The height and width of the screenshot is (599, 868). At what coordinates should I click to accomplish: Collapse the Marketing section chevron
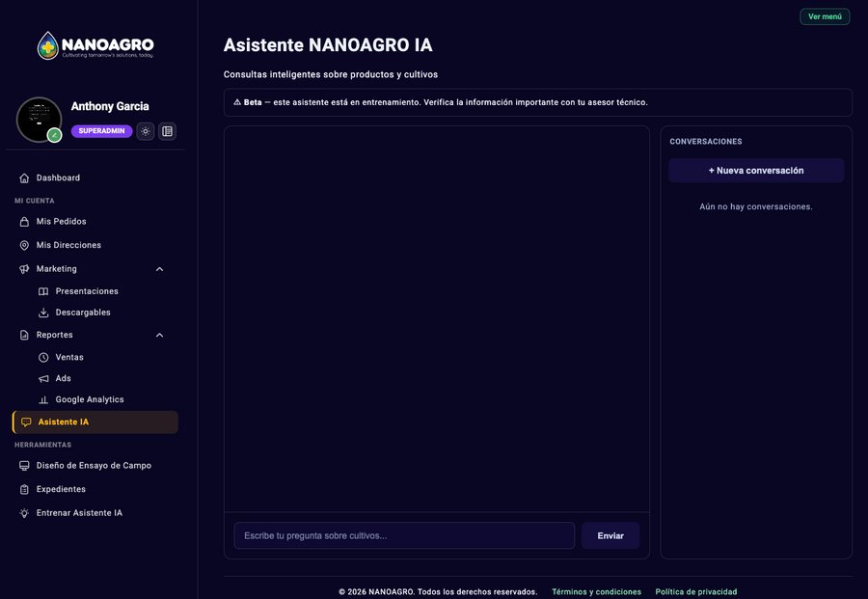pos(159,269)
